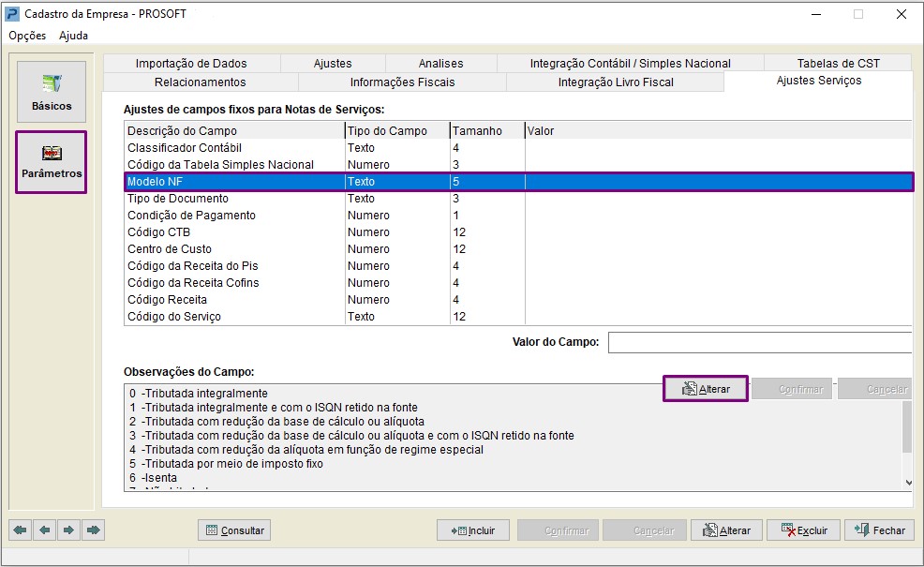The width and height of the screenshot is (924, 567).
Task: Select the Código CTB row
Action: (x=234, y=232)
